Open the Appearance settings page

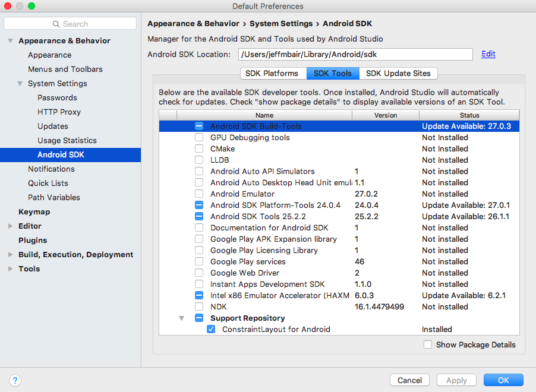(49, 55)
